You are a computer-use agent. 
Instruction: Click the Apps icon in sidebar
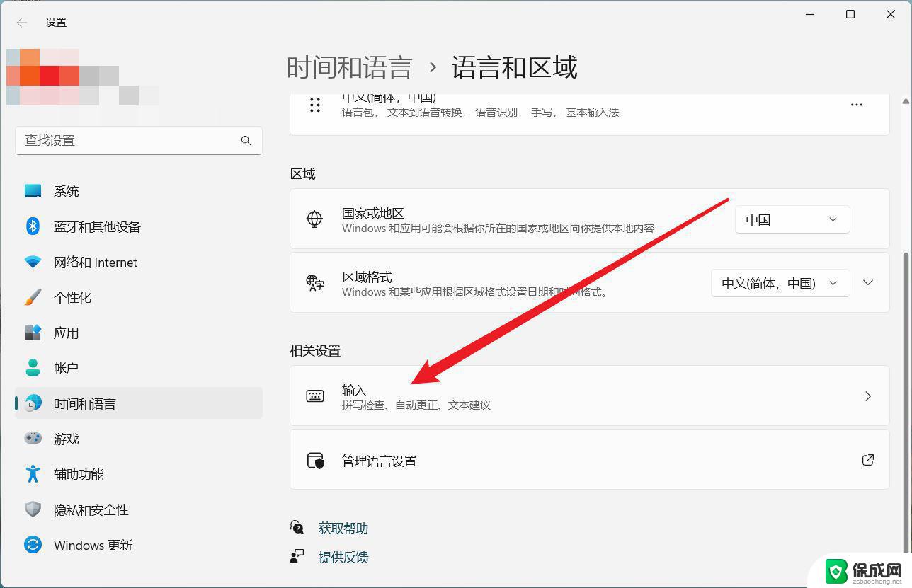click(33, 333)
